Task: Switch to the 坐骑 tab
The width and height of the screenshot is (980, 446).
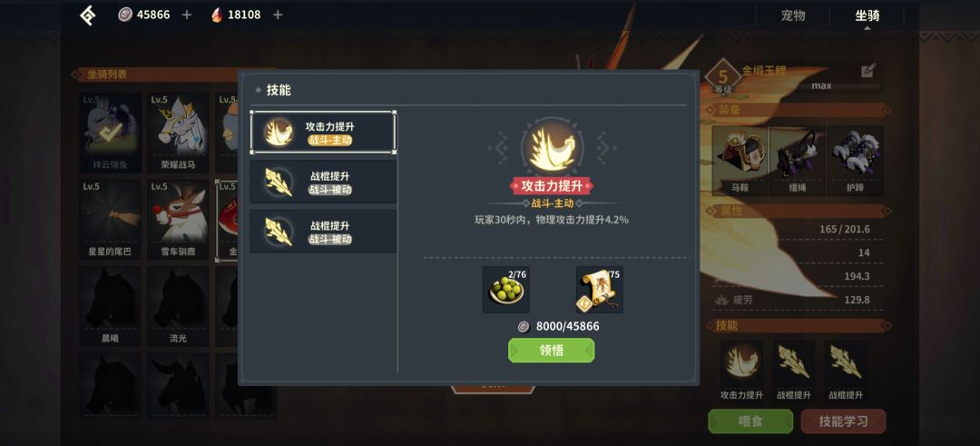Action: 867,15
